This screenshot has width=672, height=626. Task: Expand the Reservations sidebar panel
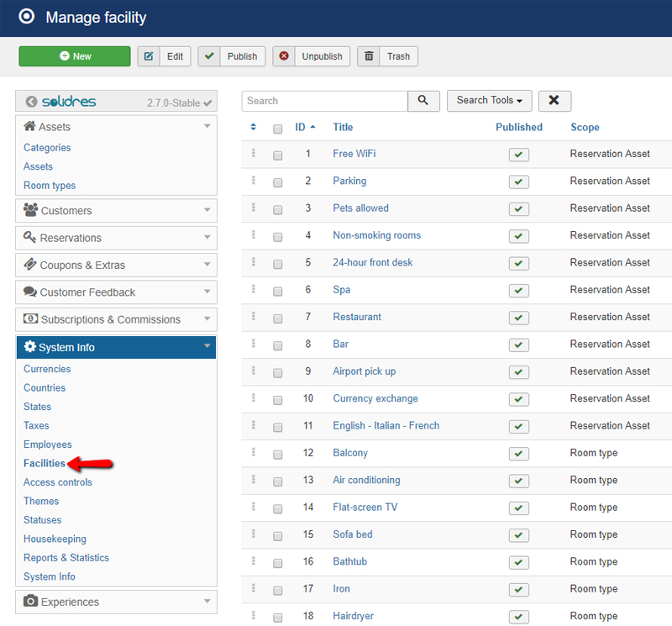[116, 238]
